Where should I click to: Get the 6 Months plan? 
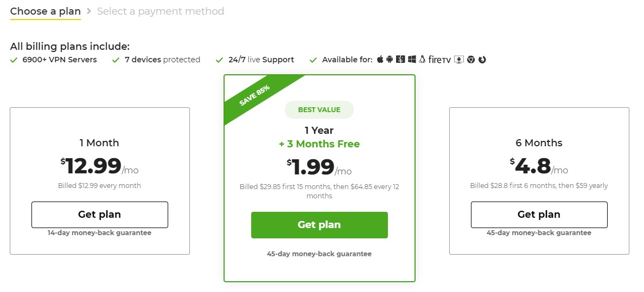pyautogui.click(x=539, y=215)
